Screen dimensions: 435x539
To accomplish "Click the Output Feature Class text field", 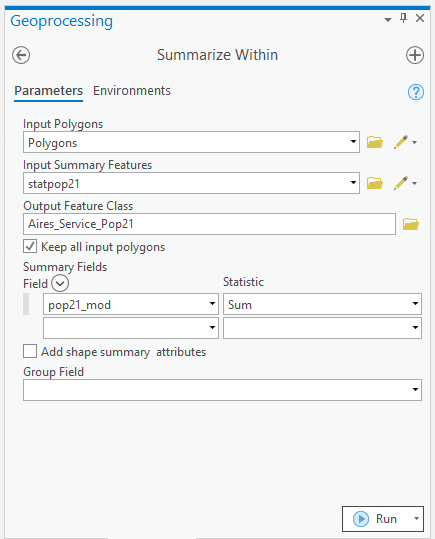I will [x=209, y=224].
